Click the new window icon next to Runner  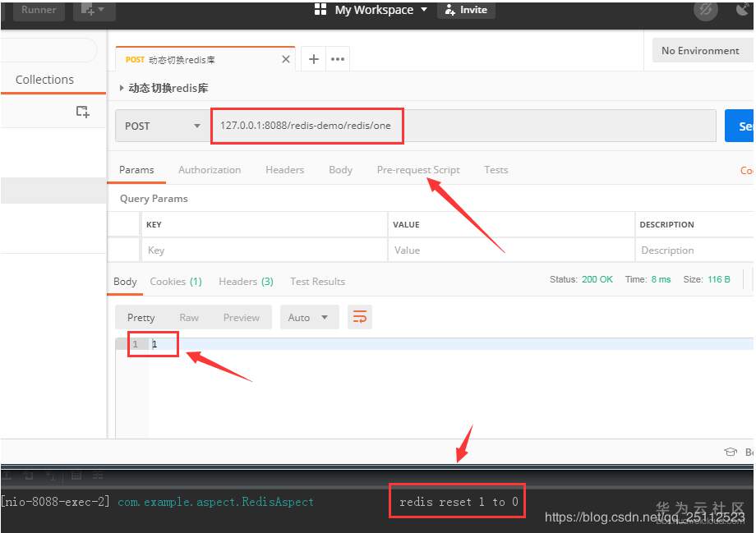tap(94, 10)
